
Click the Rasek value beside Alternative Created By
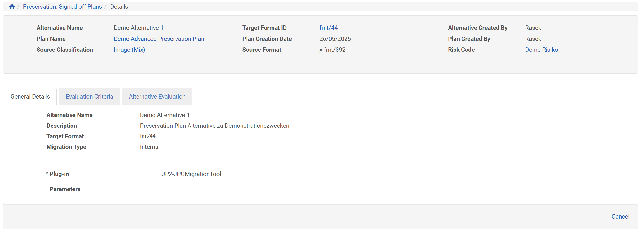pos(533,28)
